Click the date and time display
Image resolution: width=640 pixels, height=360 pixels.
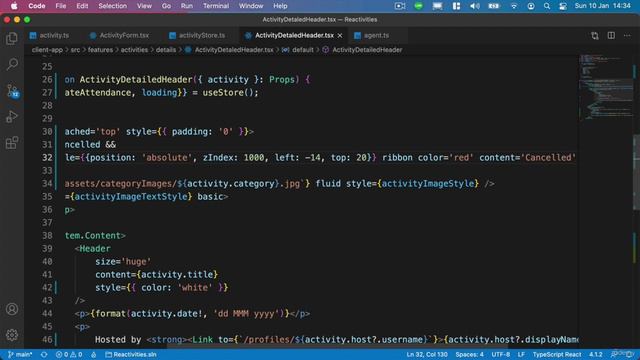[x=602, y=6]
